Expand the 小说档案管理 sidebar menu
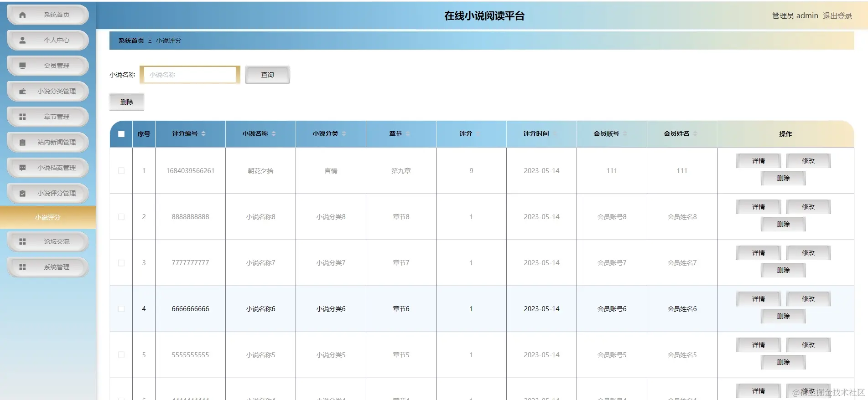This screenshot has width=868, height=400. (x=48, y=168)
